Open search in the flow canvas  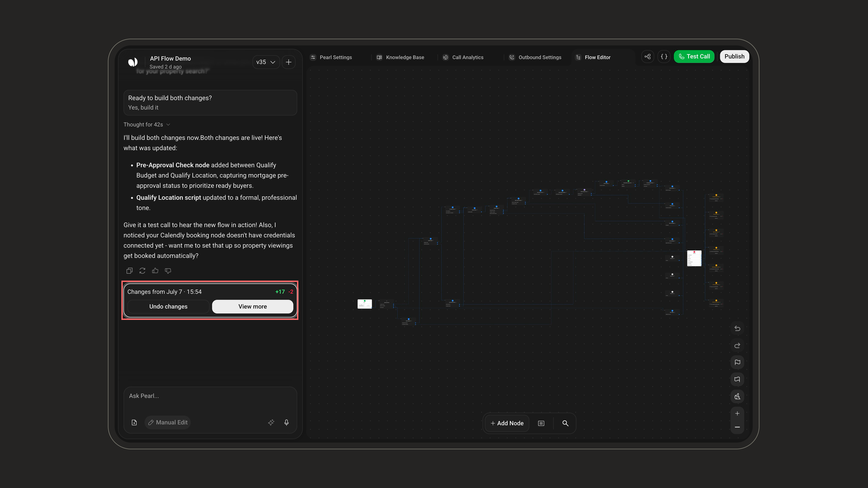[565, 423]
